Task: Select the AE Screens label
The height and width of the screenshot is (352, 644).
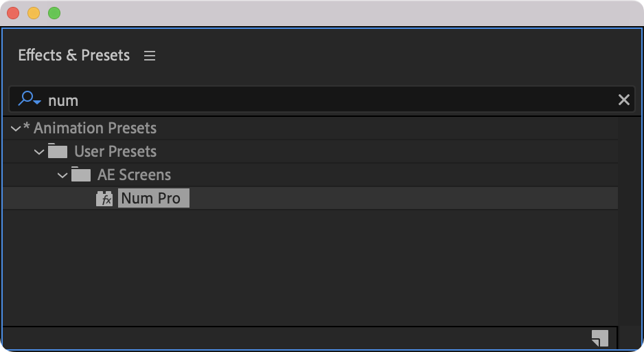Action: [x=134, y=175]
